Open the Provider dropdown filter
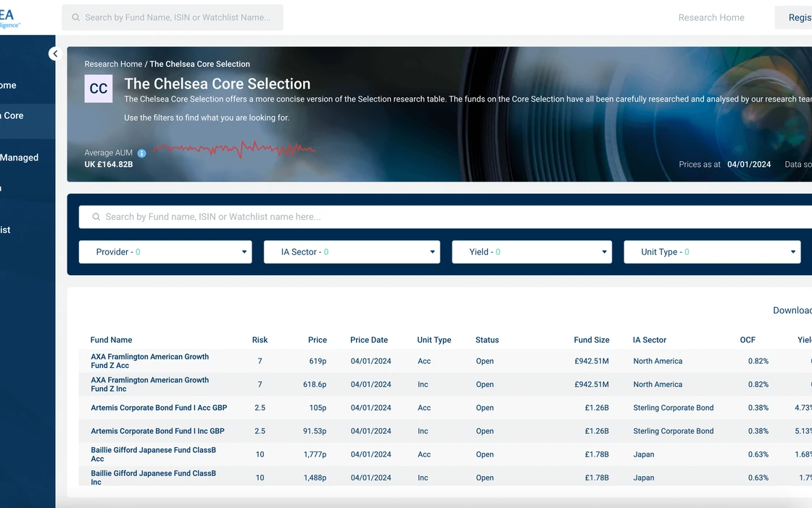This screenshot has width=812, height=508. coord(165,252)
